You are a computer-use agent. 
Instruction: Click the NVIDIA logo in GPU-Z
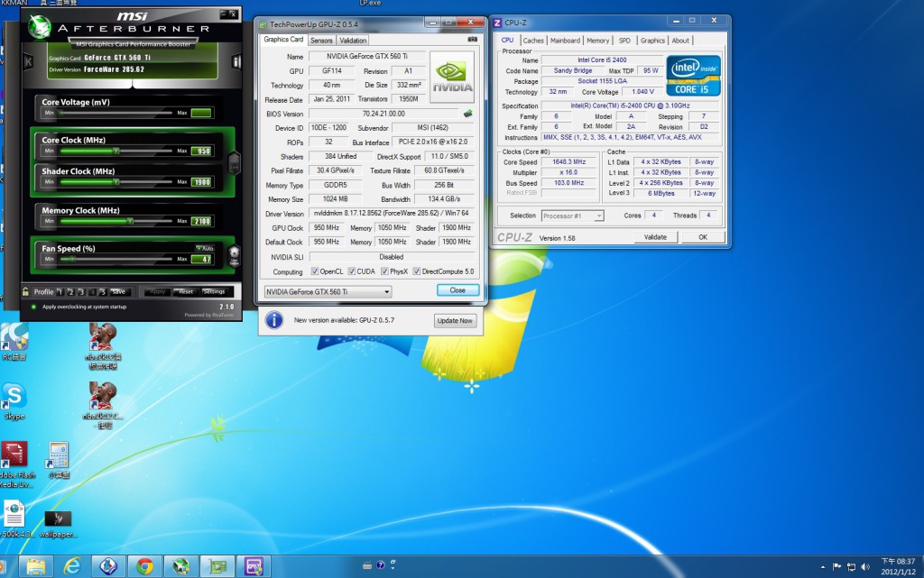[453, 76]
